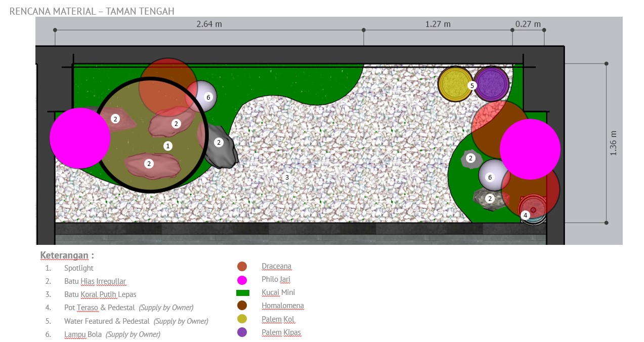Viewport: 644px width, 342px height.
Task: Click the magenta Philo Jari legend dot
Action: (x=242, y=280)
